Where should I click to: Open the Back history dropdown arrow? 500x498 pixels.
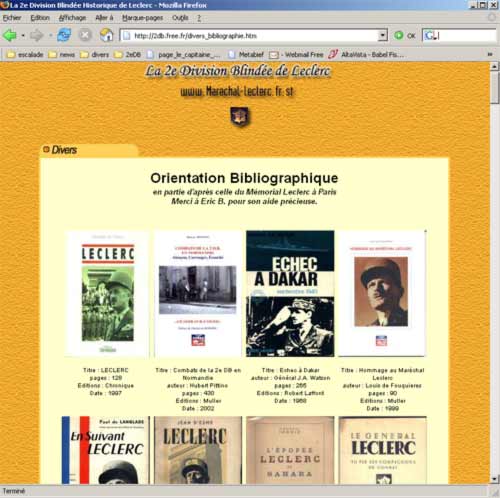pyautogui.click(x=23, y=35)
